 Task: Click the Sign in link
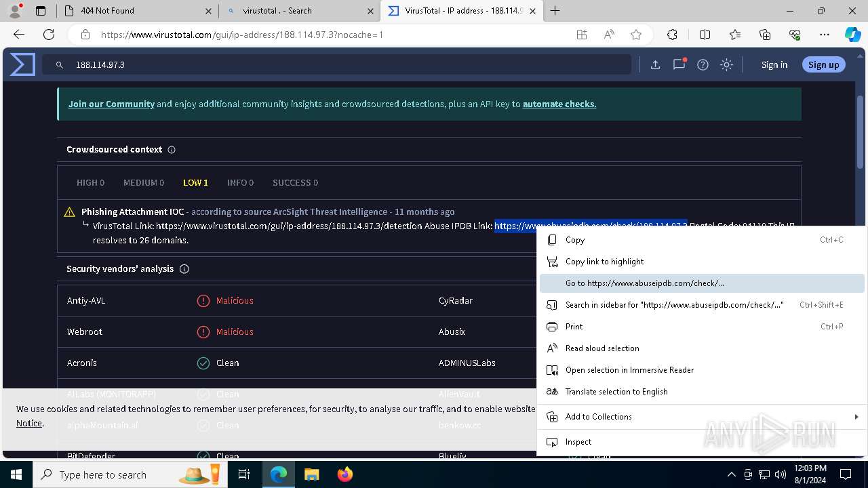[774, 65]
